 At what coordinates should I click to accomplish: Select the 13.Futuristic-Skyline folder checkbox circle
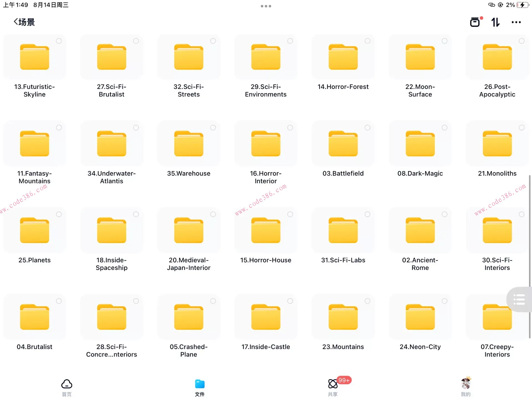coord(59,41)
